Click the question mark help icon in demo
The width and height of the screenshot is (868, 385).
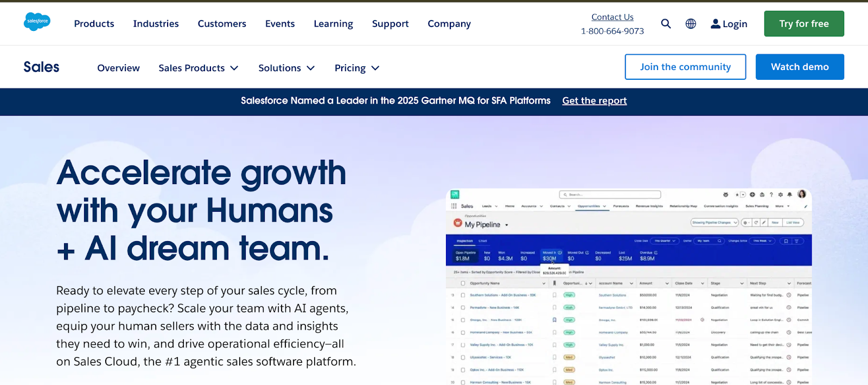(771, 194)
